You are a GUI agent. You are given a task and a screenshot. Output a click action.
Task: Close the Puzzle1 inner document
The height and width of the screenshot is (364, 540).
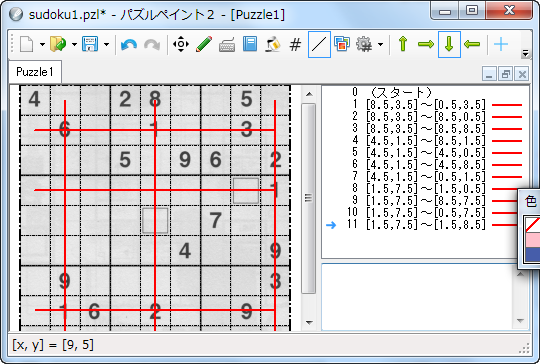(x=522, y=74)
